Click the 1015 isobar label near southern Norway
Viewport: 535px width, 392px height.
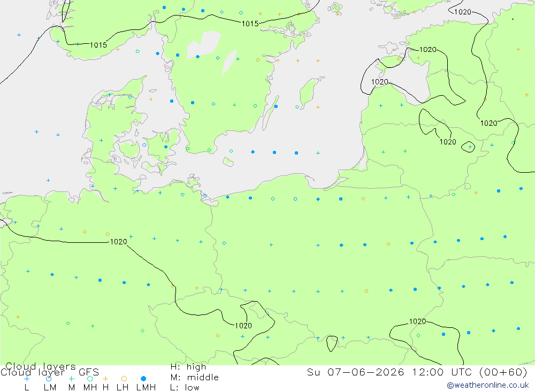click(x=98, y=45)
